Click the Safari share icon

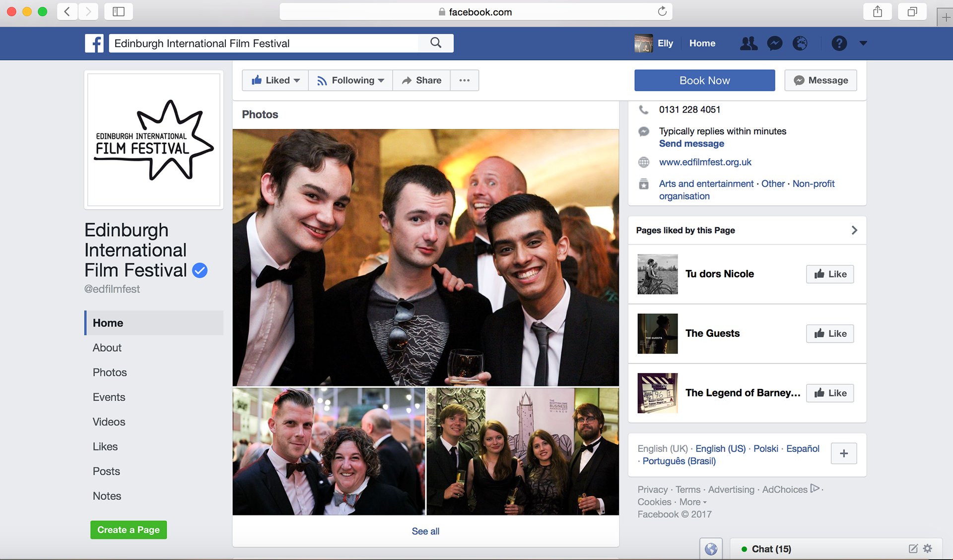point(878,11)
